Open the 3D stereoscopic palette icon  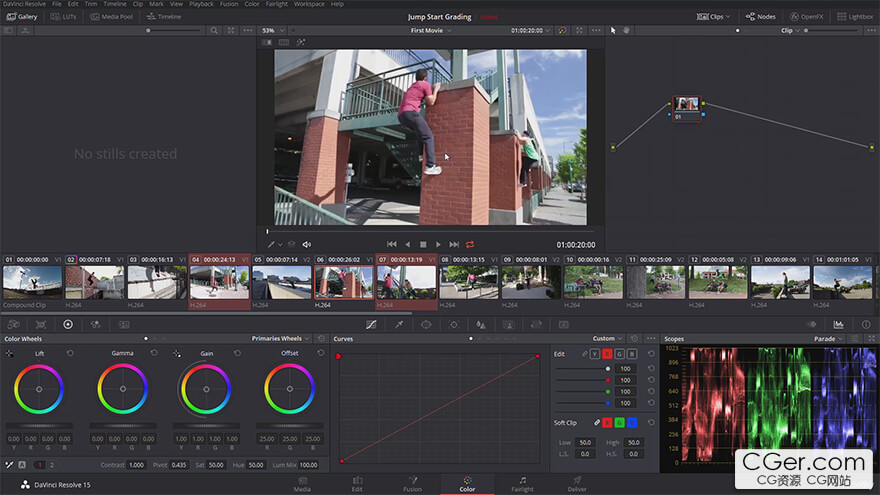tap(563, 324)
